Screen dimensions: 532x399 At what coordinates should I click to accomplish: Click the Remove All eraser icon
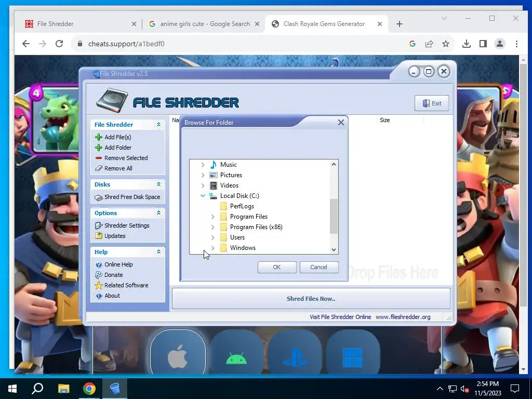99,168
